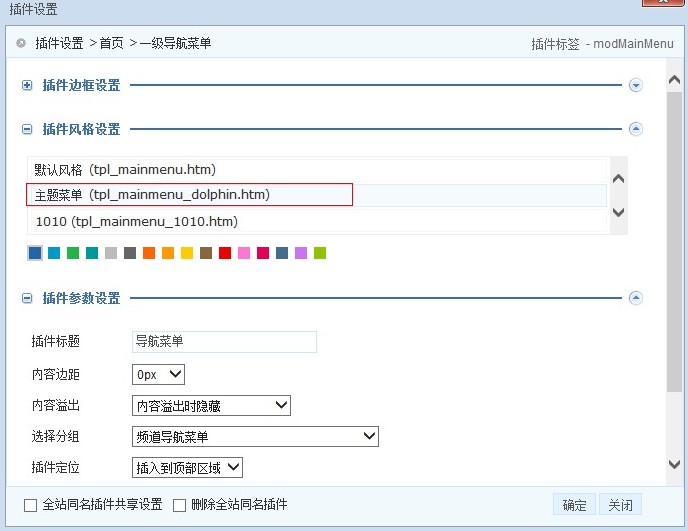Click the round arrow beside 插件参数设置

point(635,298)
